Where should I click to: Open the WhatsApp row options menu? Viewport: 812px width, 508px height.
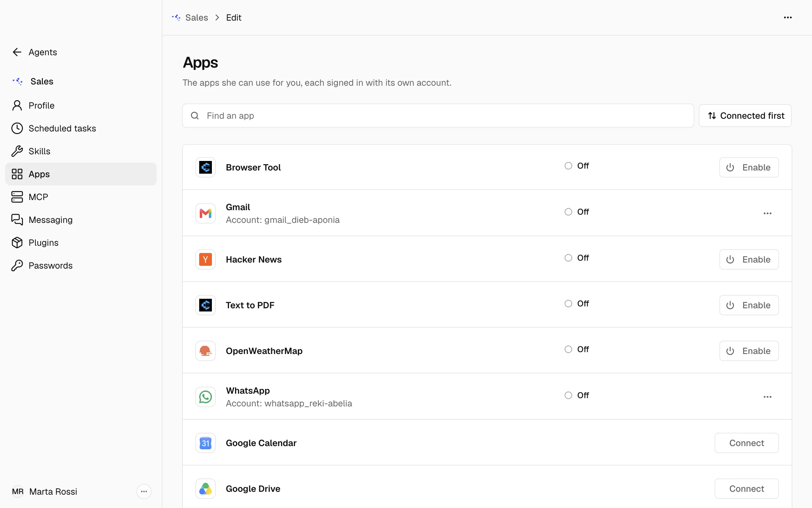pyautogui.click(x=768, y=397)
